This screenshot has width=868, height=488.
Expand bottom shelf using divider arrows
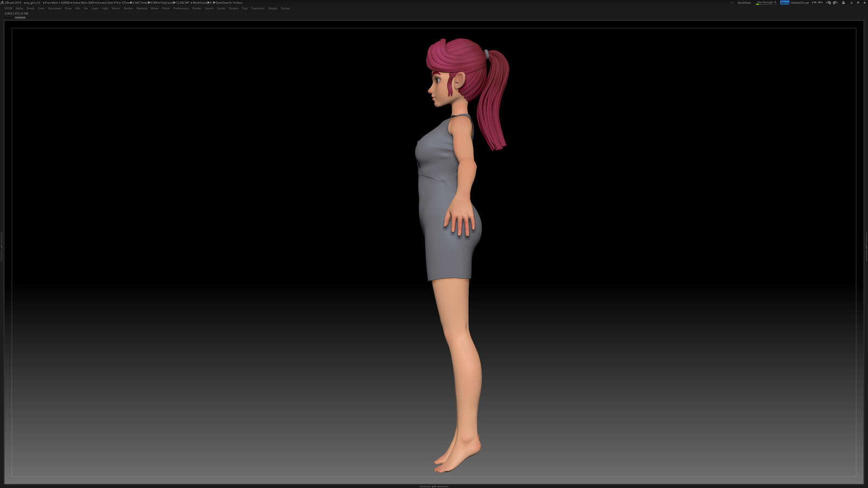pos(434,486)
